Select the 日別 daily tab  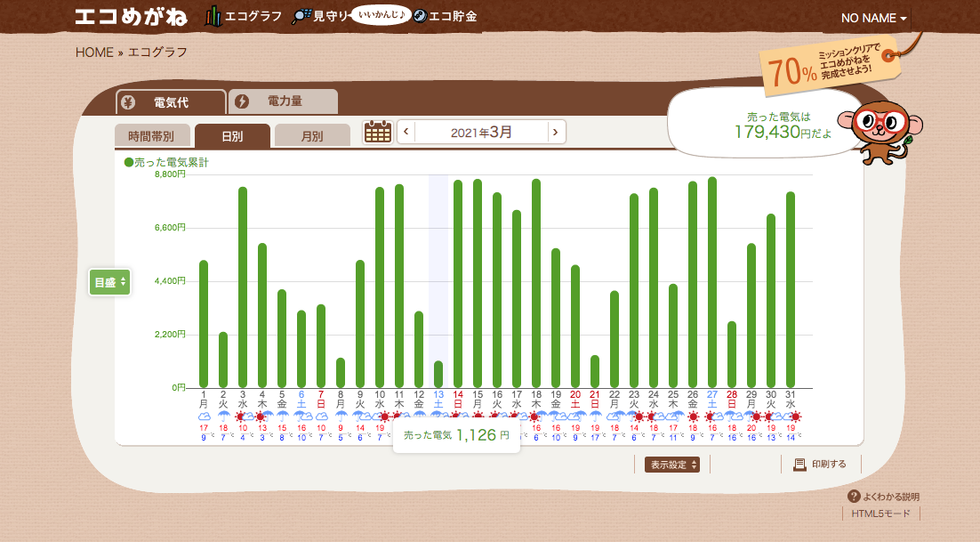(x=231, y=136)
